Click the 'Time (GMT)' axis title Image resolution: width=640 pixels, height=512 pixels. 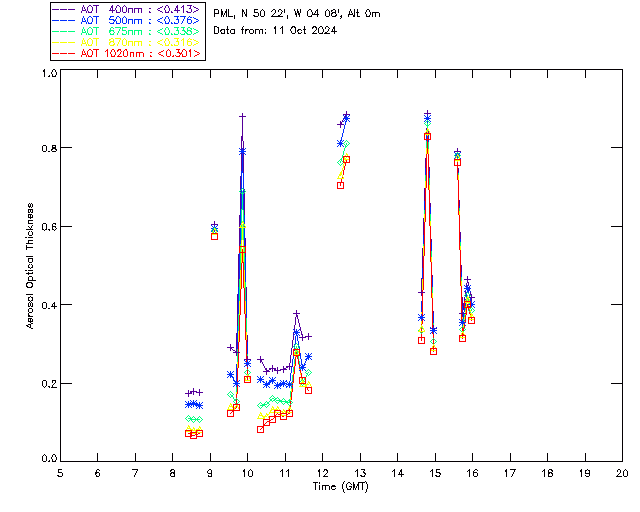[x=340, y=487]
